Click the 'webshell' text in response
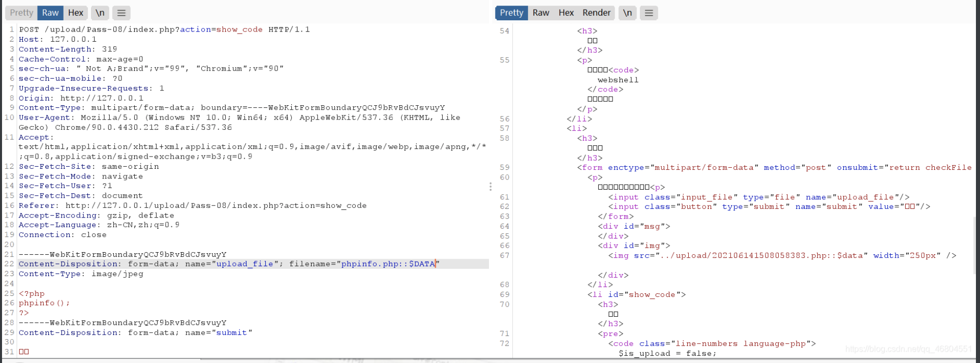Viewport: 980px width, 363px height. tap(618, 80)
